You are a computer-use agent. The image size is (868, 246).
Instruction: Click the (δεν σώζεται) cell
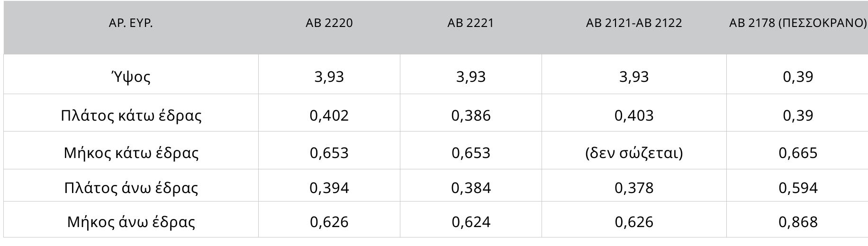click(x=634, y=153)
